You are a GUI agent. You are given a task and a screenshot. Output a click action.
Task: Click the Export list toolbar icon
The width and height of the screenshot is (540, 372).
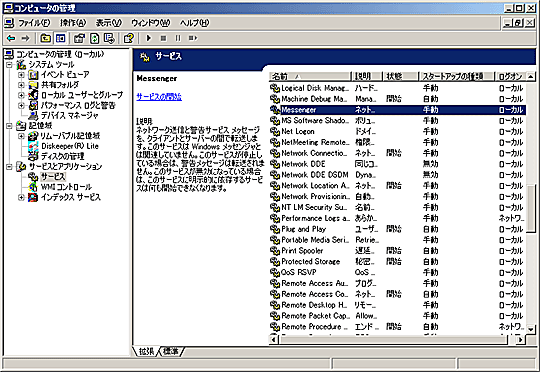click(110, 38)
